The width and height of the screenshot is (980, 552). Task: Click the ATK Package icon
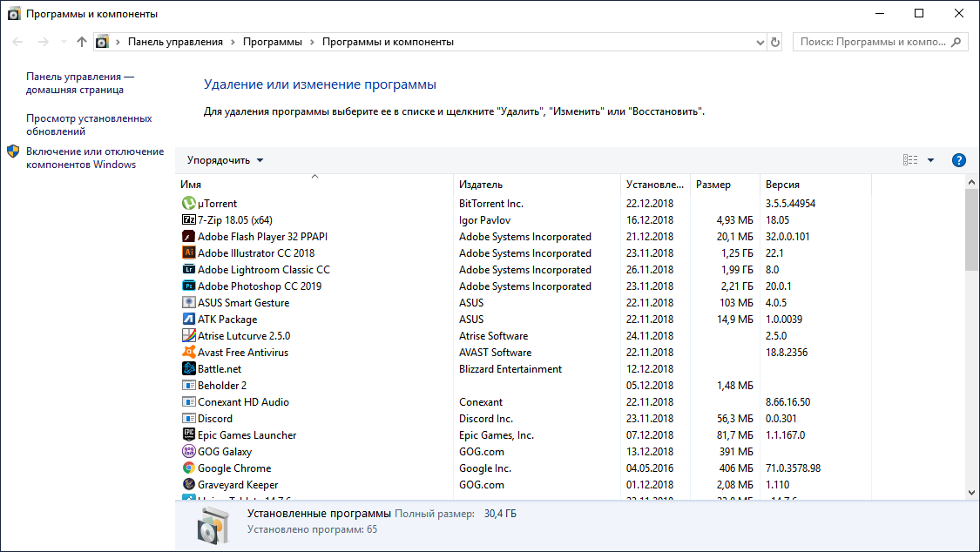click(x=188, y=319)
